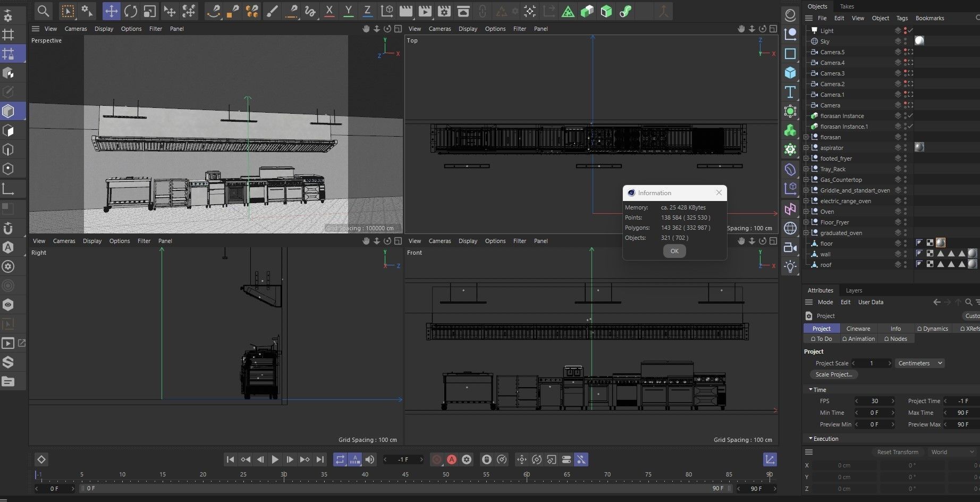Toggle loop playback mode in timeline
This screenshot has height=502, width=980.
[340, 459]
